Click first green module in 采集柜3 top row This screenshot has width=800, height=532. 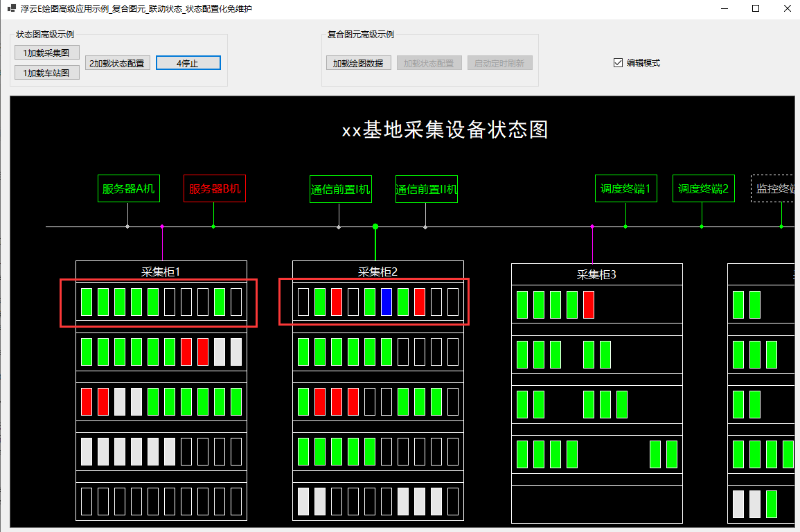(522, 305)
